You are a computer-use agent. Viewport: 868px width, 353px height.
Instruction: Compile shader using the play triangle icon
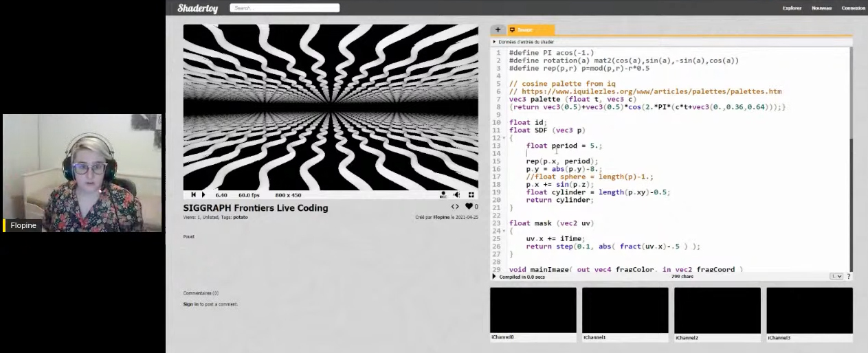(494, 277)
